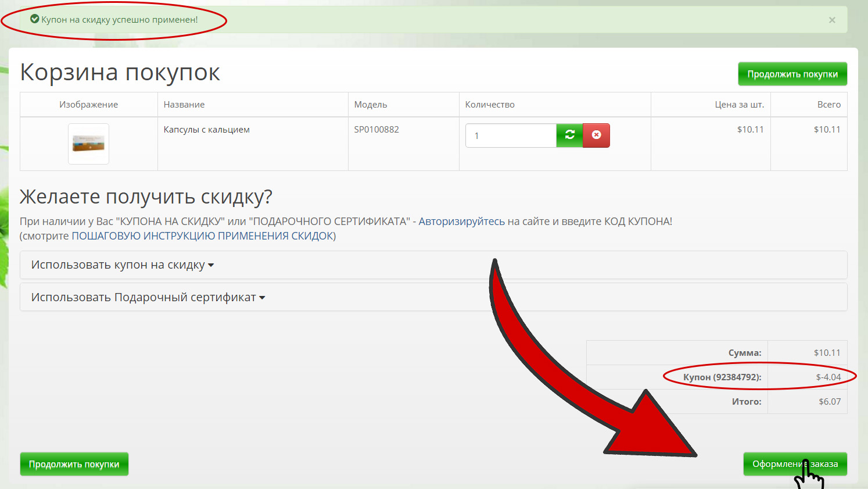This screenshot has width=868, height=489.
Task: Open the 'Капсулы с кальцием' product name
Action: coord(206,130)
